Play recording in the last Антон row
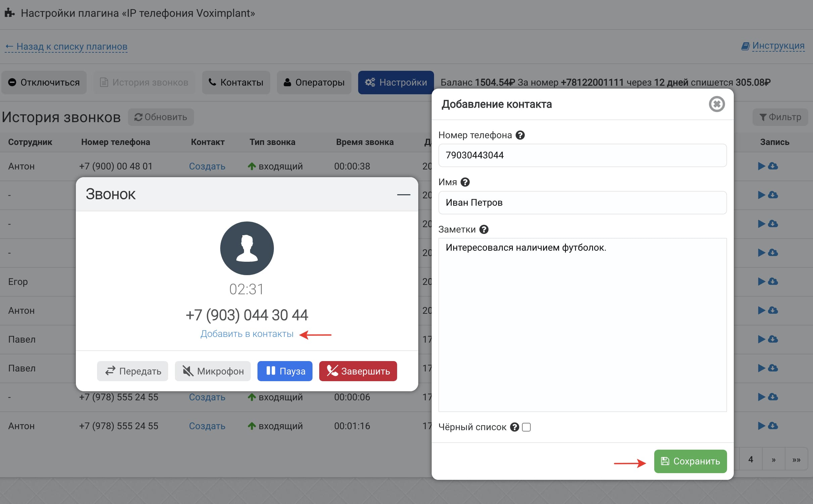The image size is (813, 504). [761, 426]
